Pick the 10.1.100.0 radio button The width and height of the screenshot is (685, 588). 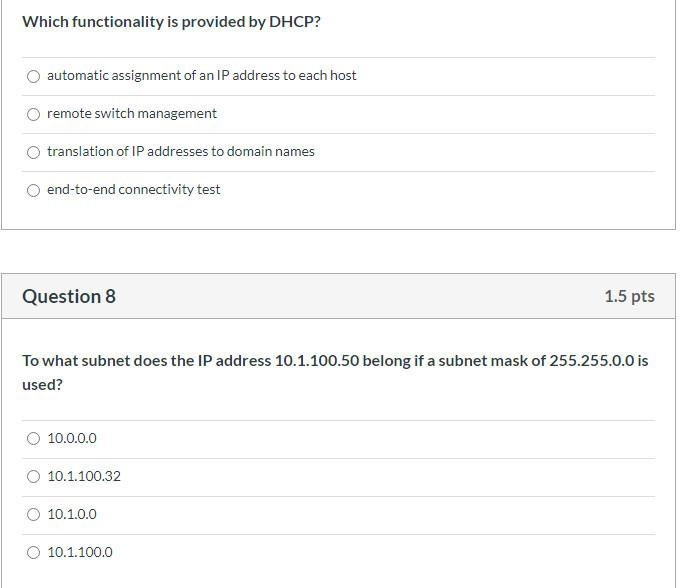(33, 553)
